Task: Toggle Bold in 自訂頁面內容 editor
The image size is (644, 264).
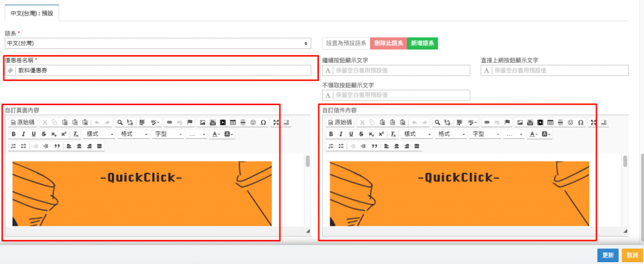Action: tap(14, 134)
